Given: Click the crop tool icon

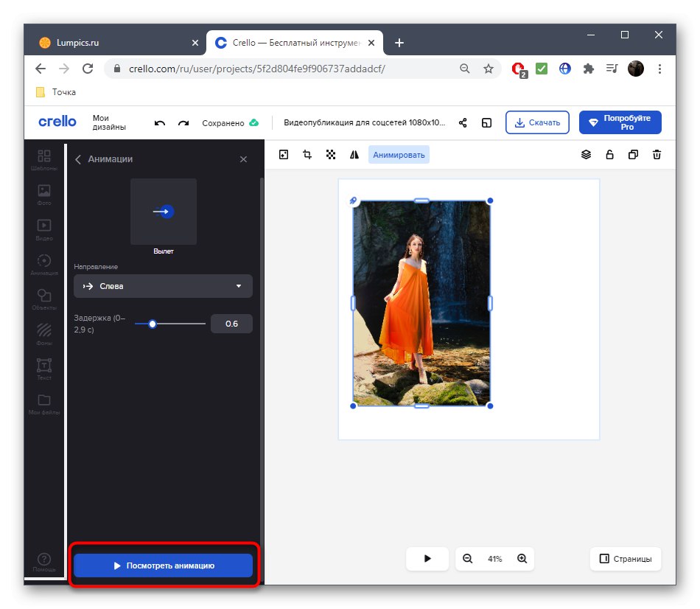Looking at the screenshot, I should click(x=307, y=155).
